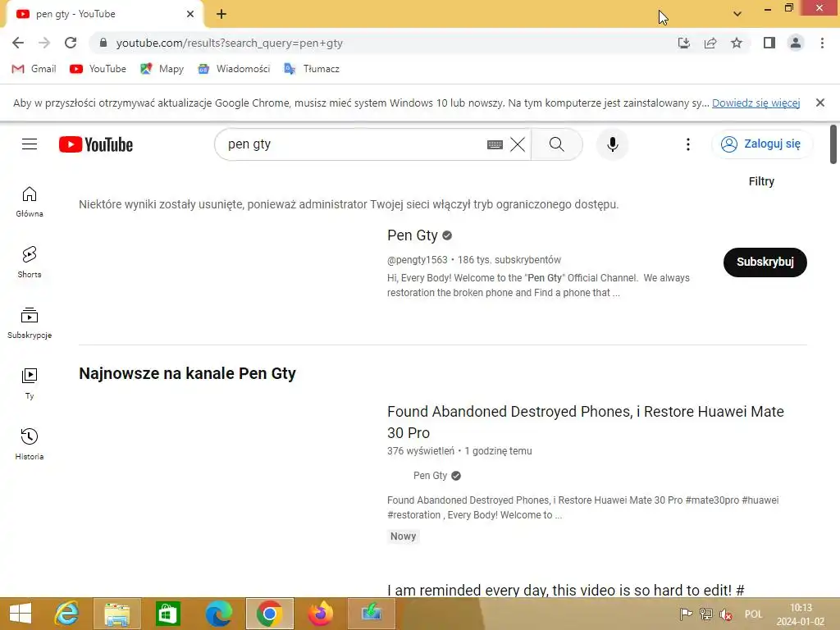840x630 pixels.
Task: Click the muted volume icon in system tray
Action: [725, 614]
